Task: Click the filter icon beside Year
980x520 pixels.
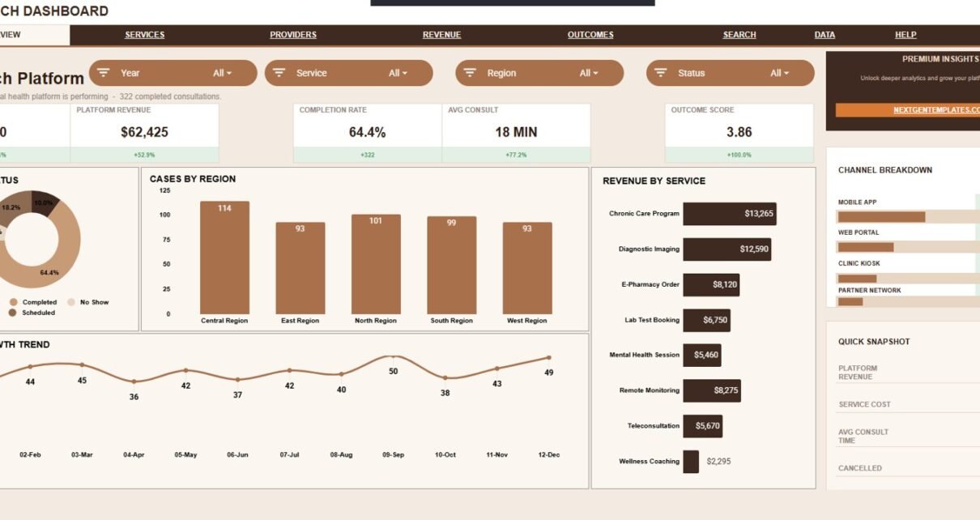Action: click(x=103, y=73)
